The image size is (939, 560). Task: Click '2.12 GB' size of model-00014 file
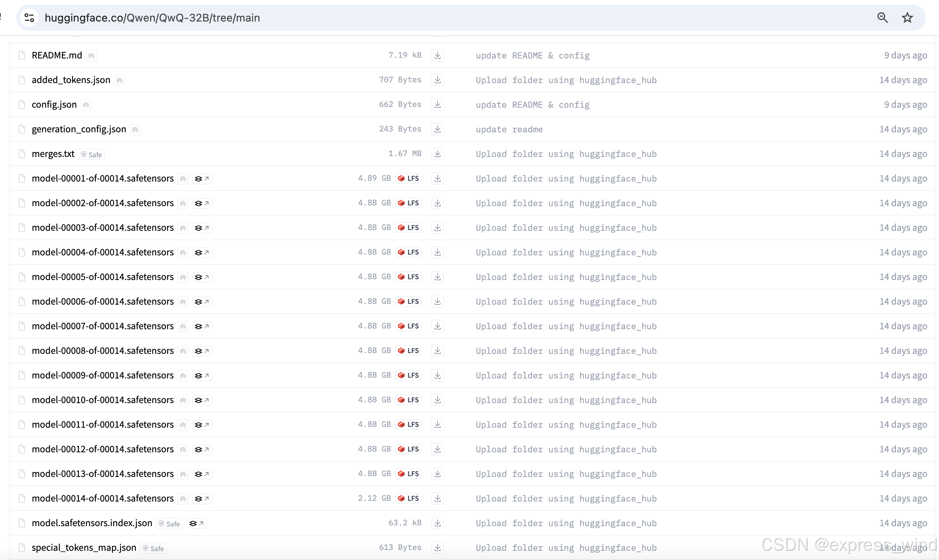pyautogui.click(x=374, y=498)
